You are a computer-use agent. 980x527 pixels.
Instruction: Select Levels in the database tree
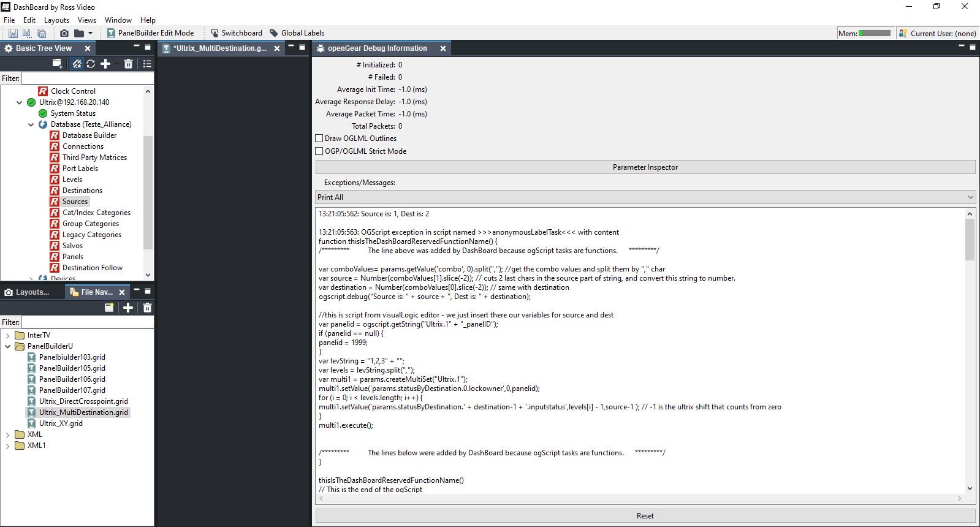click(x=72, y=180)
